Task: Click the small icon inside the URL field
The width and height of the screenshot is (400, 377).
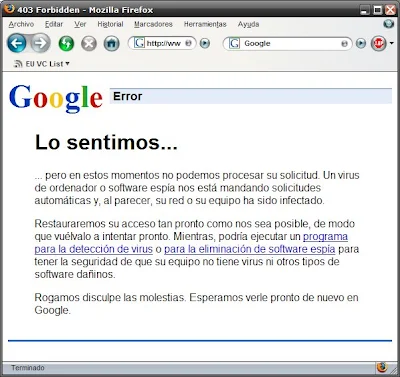Action: coord(188,43)
